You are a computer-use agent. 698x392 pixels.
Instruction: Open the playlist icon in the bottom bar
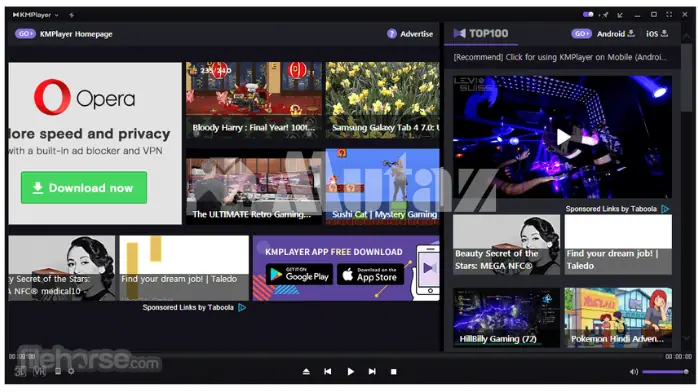point(58,371)
